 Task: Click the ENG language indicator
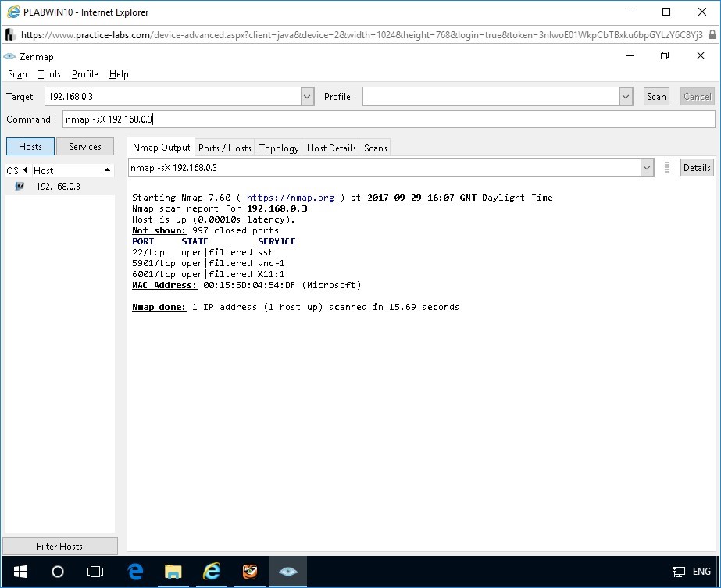[701, 572]
